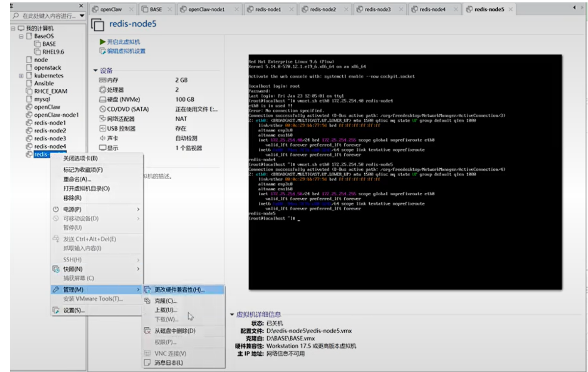Image resolution: width=588 pixels, height=372 pixels.
Task: Select 从磁盘中删除(D) option
Action: click(175, 331)
